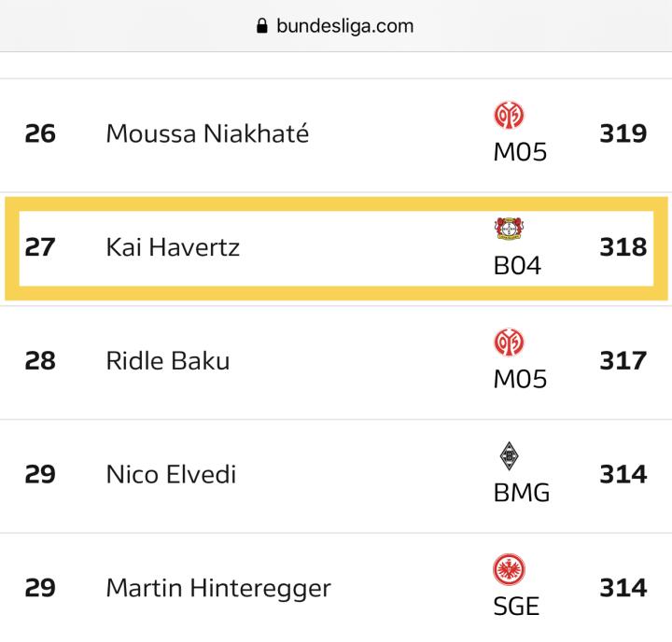Tap the BMG club label
This screenshot has height=642, width=672.
click(521, 494)
